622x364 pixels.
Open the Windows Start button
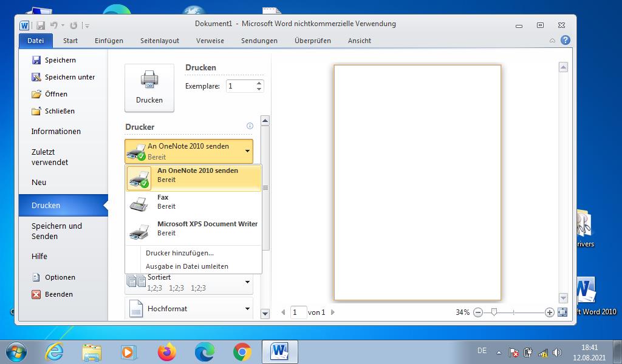pyautogui.click(x=16, y=352)
